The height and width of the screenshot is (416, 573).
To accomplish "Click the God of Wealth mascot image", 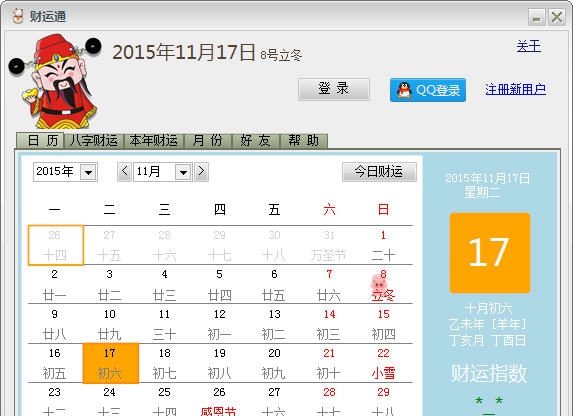I will 55,81.
